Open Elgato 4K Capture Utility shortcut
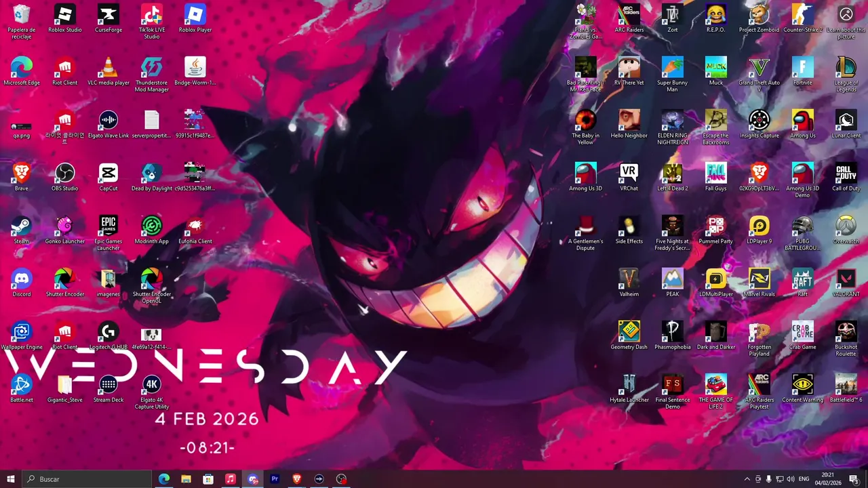The height and width of the screenshot is (488, 868). pos(152,392)
